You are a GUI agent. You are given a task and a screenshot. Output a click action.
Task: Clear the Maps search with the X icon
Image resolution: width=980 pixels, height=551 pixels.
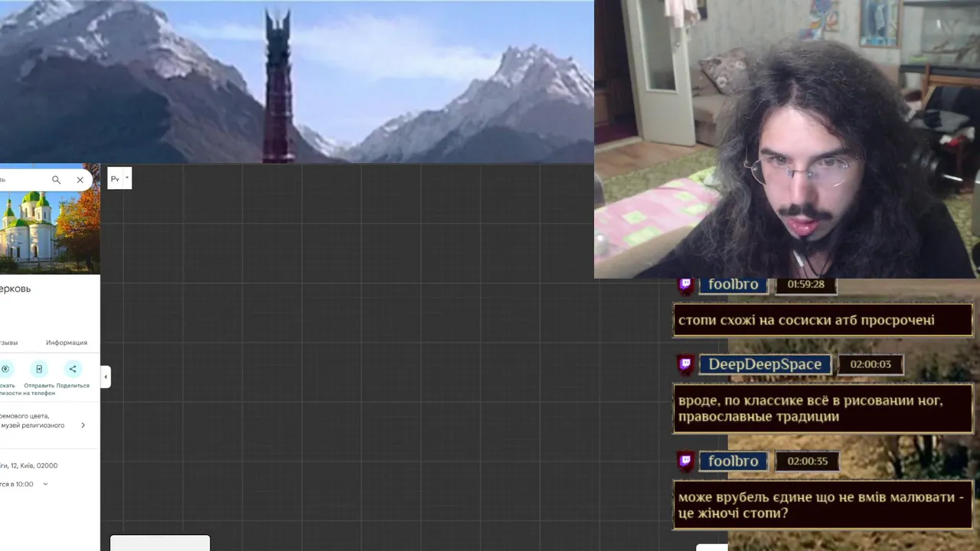pyautogui.click(x=80, y=180)
